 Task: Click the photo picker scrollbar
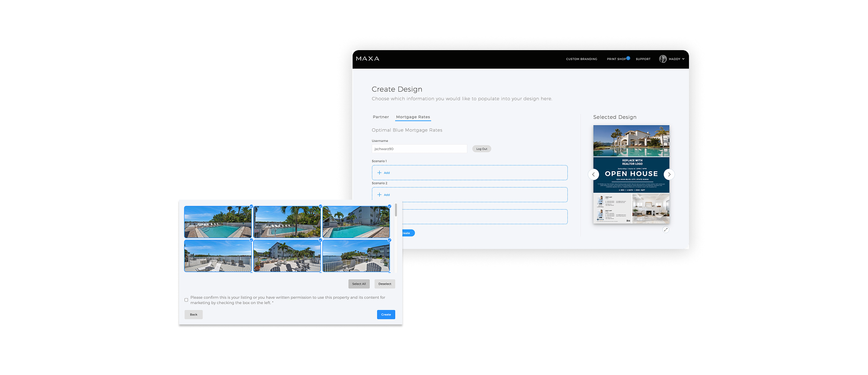click(x=396, y=210)
